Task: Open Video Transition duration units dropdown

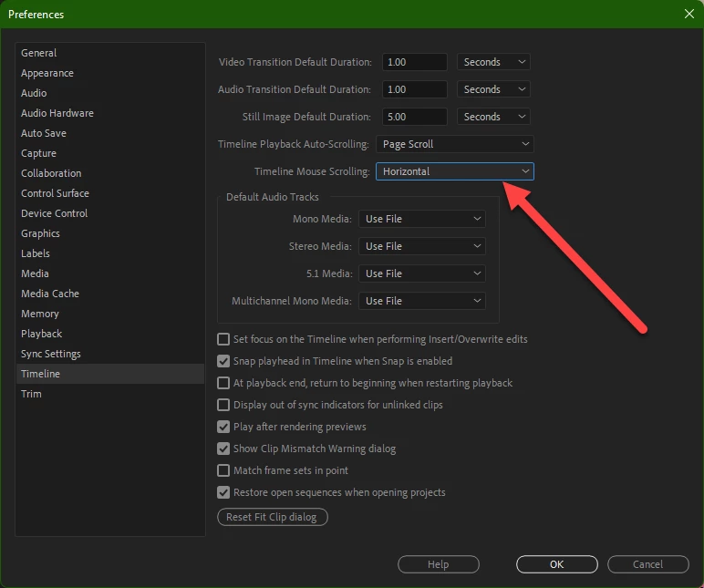Action: pos(493,62)
